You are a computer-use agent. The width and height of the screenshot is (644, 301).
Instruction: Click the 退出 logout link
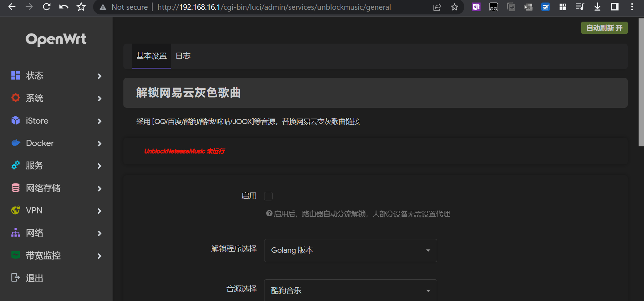click(x=35, y=278)
